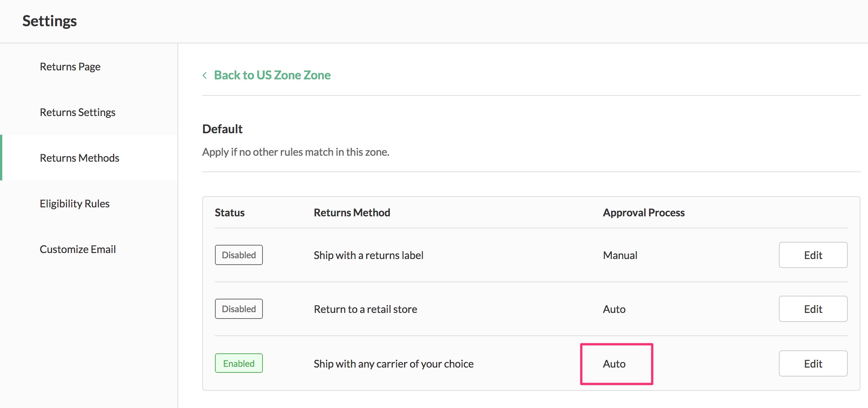Edit Return to a retail store method

pyautogui.click(x=813, y=309)
